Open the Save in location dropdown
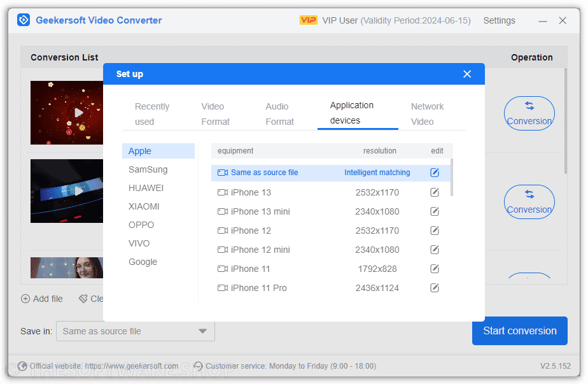 pos(136,331)
